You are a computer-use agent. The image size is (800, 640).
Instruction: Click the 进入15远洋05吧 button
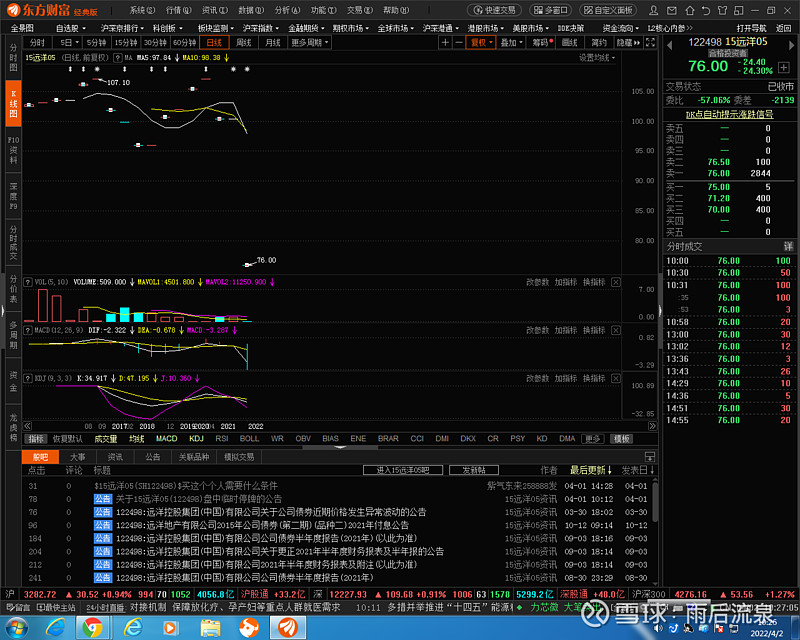pyautogui.click(x=403, y=470)
